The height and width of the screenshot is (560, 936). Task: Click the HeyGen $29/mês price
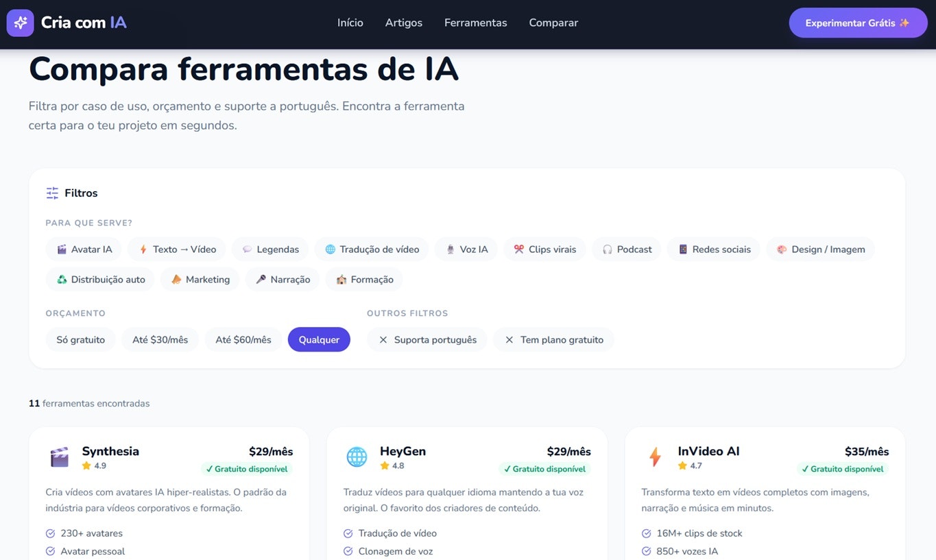pyautogui.click(x=569, y=452)
